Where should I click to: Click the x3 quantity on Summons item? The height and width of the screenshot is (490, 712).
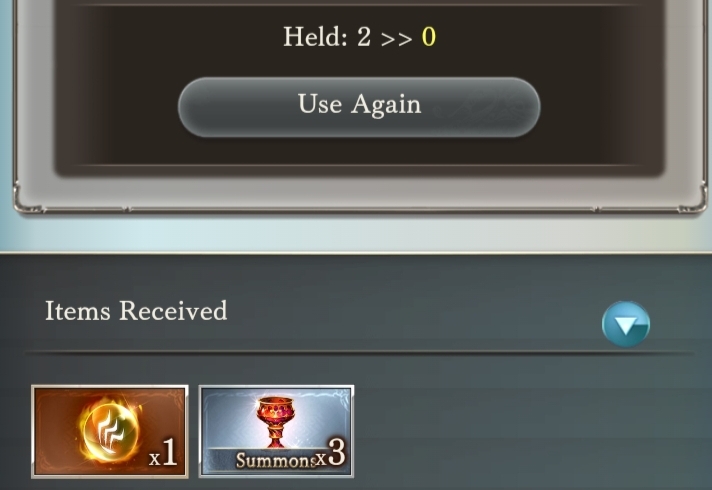point(331,453)
